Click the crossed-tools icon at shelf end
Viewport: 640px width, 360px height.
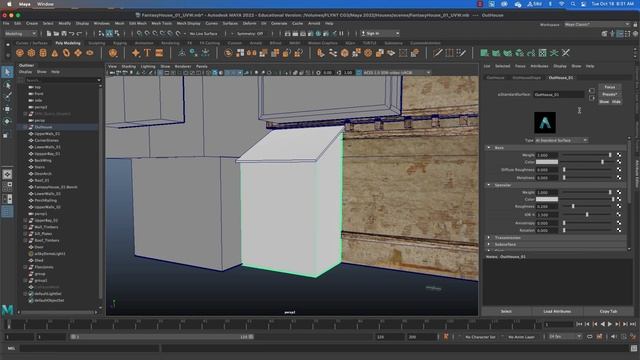click(566, 53)
